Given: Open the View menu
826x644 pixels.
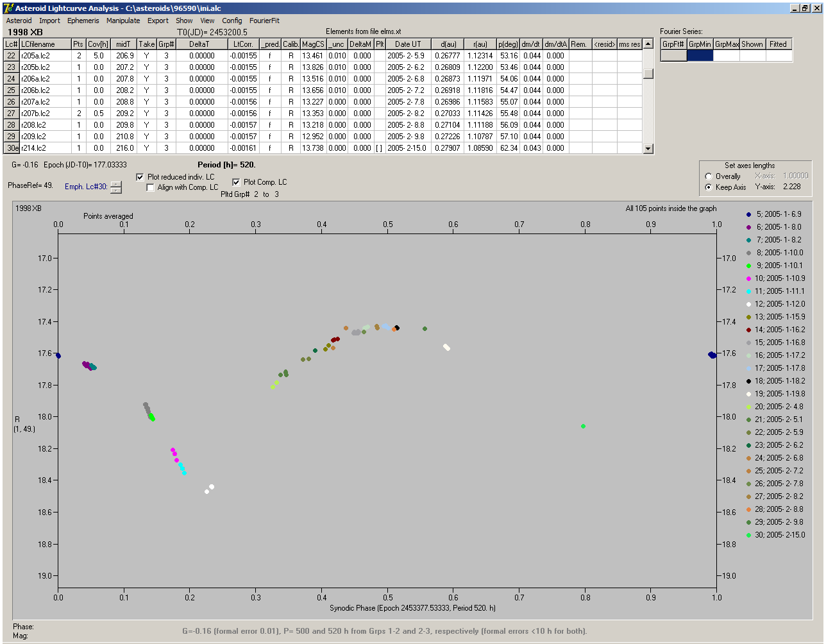Looking at the screenshot, I should point(207,21).
